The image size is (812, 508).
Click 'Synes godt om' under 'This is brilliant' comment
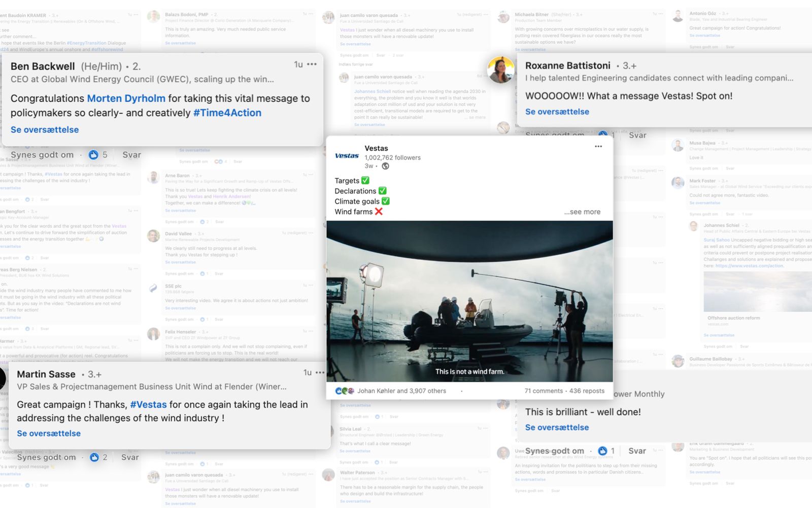[555, 451]
